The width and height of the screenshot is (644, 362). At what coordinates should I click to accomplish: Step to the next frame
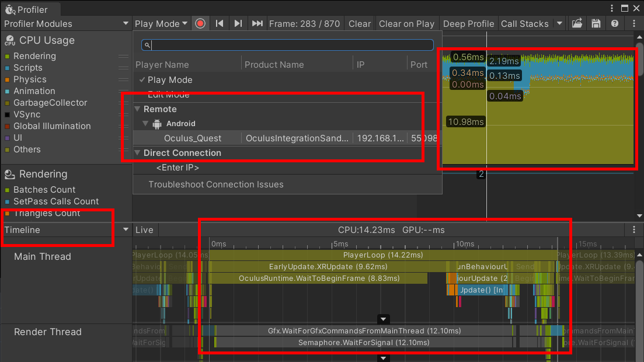[238, 24]
